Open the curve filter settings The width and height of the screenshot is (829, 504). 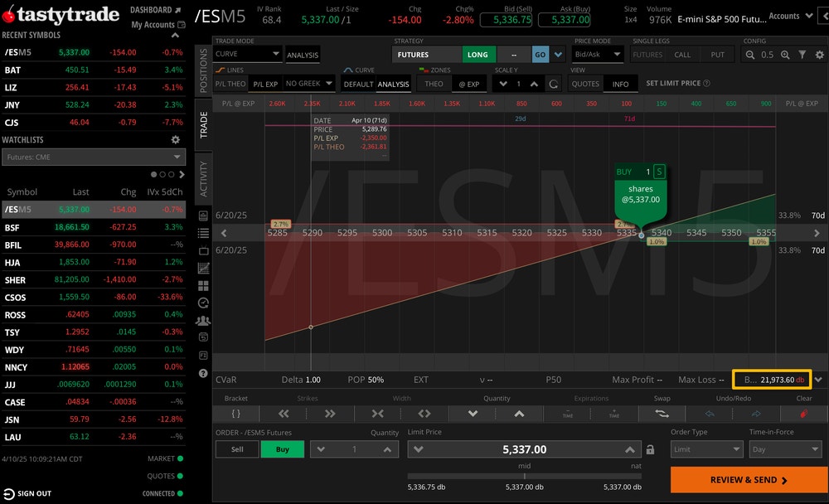point(802,55)
